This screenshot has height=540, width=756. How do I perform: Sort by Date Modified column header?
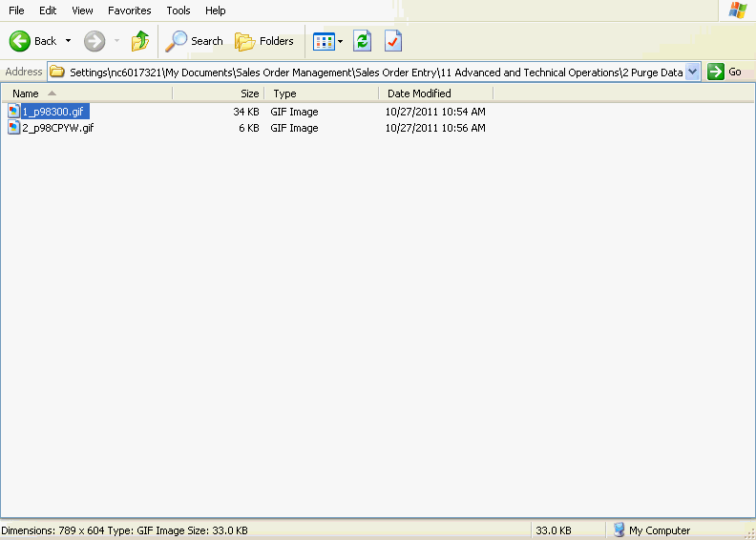(x=436, y=93)
